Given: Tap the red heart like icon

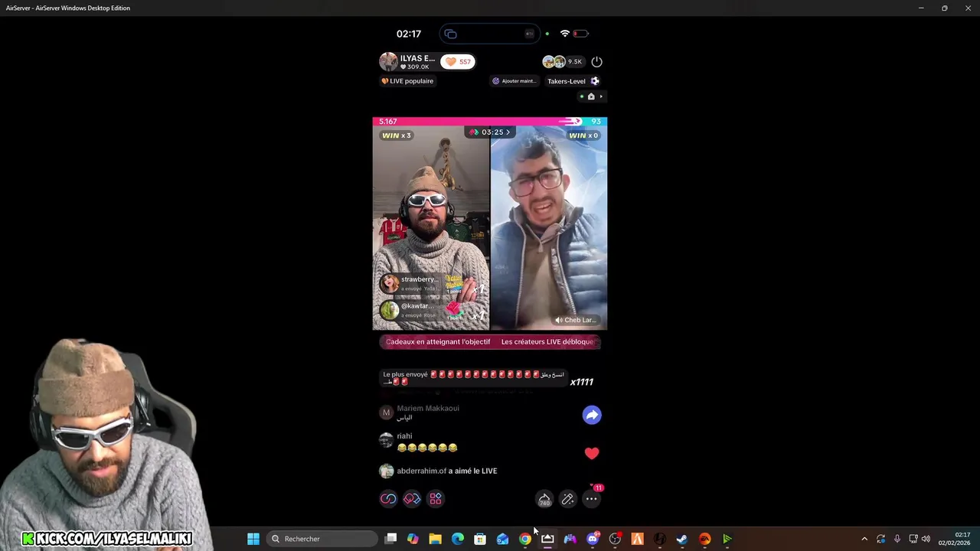Looking at the screenshot, I should (x=592, y=453).
